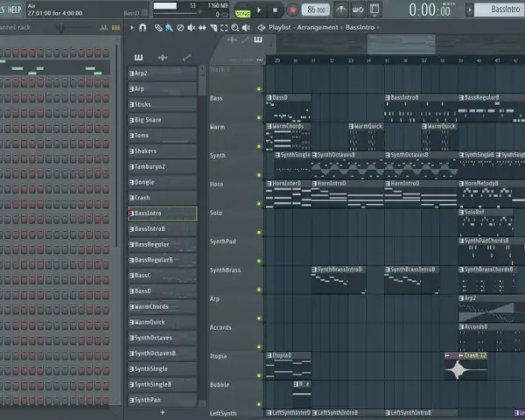This screenshot has height=420, width=525.
Task: Open the chevron after BassIntro in the breadcrumb
Action: point(378,28)
